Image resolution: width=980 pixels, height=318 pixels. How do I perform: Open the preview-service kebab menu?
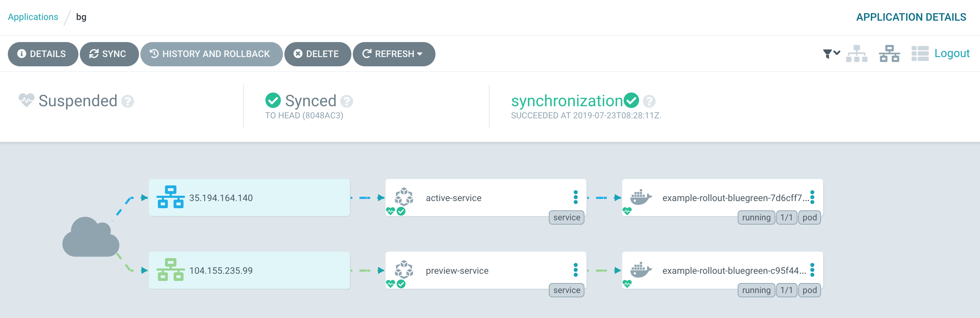[576, 270]
